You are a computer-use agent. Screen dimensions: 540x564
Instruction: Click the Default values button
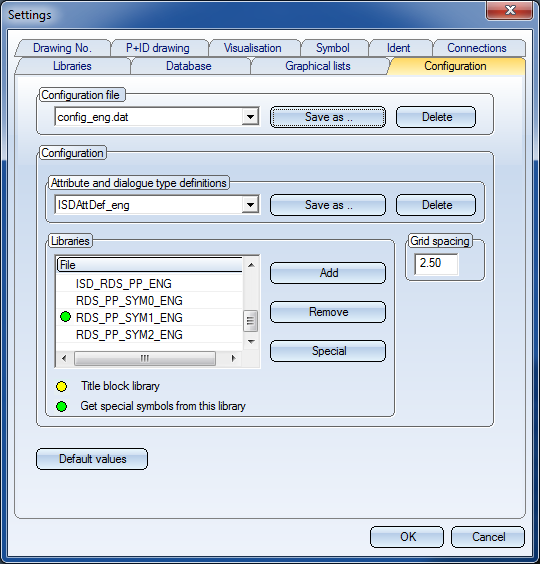click(x=92, y=459)
